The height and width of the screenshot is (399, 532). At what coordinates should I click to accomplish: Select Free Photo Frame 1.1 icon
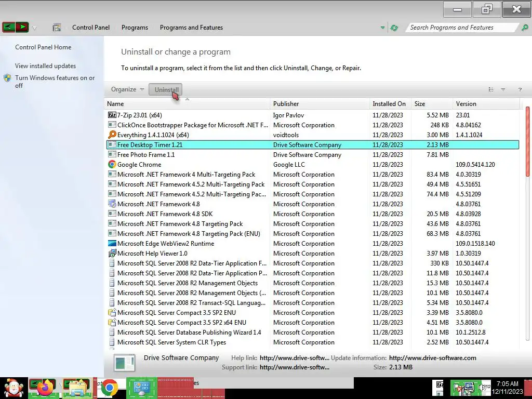tap(112, 154)
